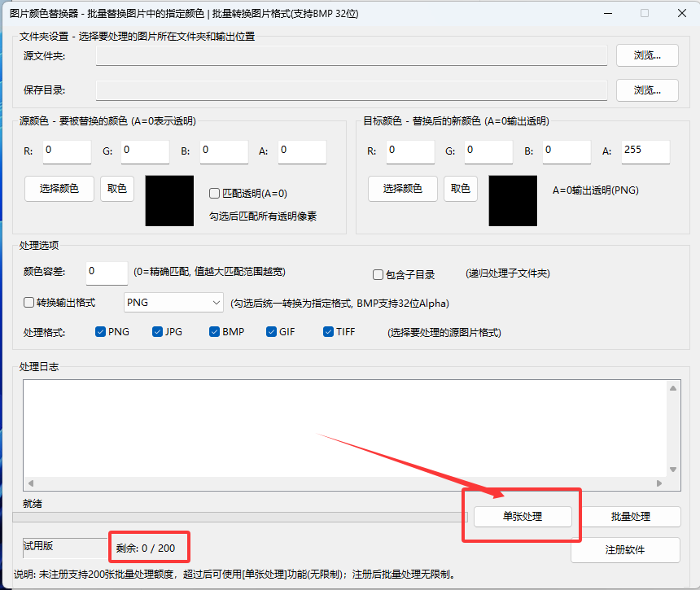Click the target alpha field showing 255
Screen dimensions: 700x590
pos(645,151)
